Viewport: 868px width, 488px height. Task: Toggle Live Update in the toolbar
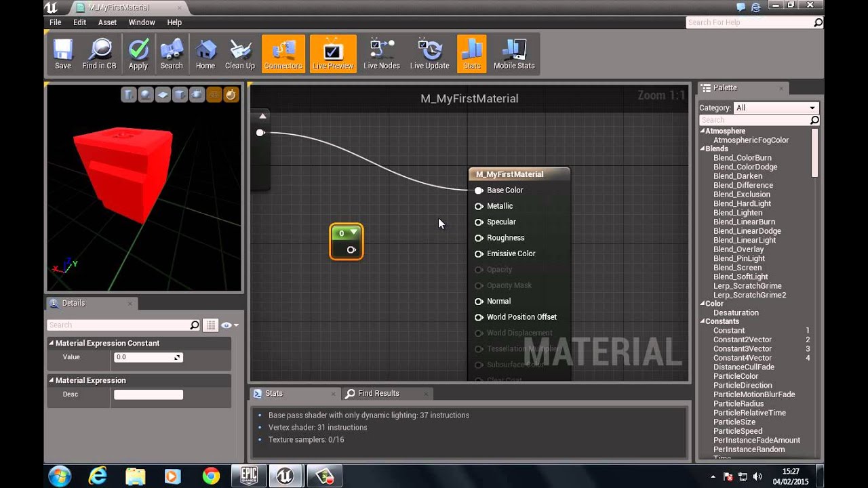pos(430,54)
